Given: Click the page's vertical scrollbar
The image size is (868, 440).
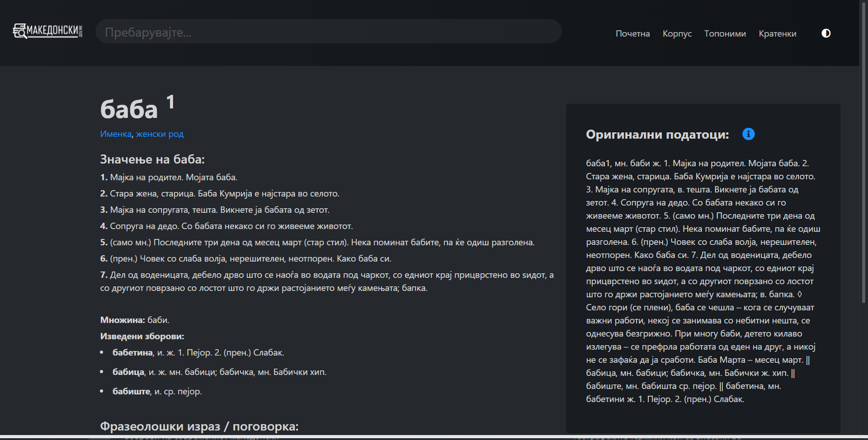Looking at the screenshot, I should pyautogui.click(x=863, y=181).
